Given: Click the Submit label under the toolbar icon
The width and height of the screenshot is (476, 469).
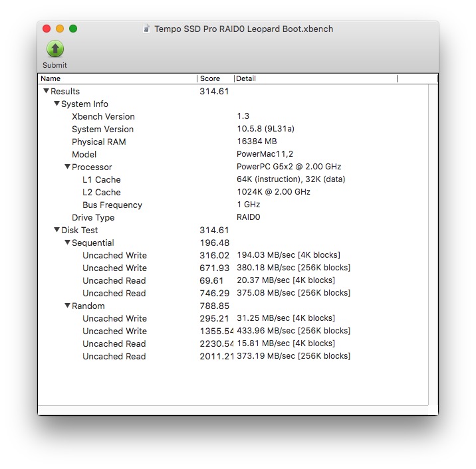Looking at the screenshot, I should (55, 65).
